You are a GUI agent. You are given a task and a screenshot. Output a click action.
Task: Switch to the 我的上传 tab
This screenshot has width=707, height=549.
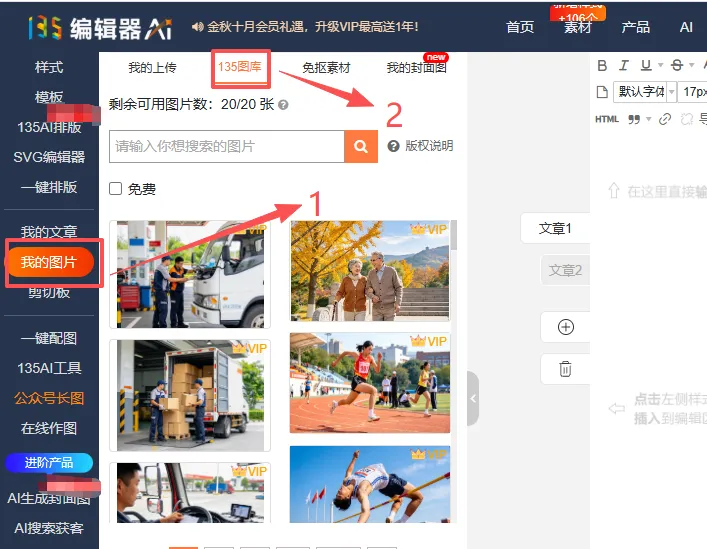[x=152, y=68]
